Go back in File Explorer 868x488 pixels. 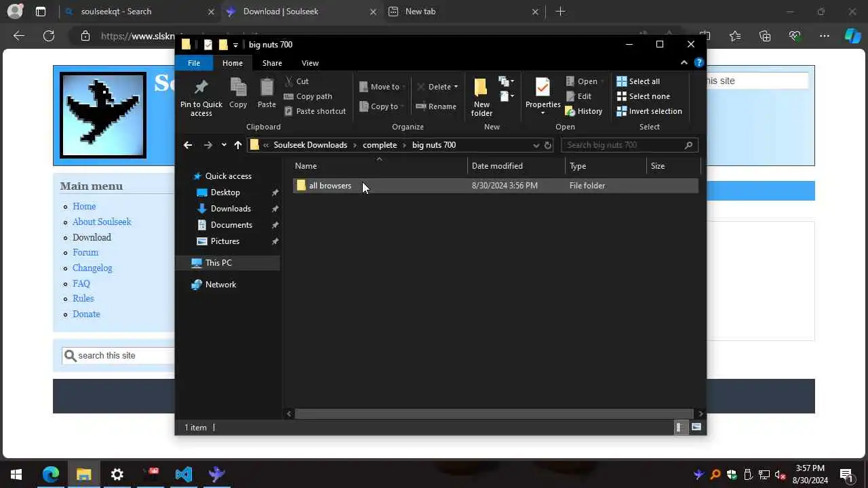[x=188, y=145]
